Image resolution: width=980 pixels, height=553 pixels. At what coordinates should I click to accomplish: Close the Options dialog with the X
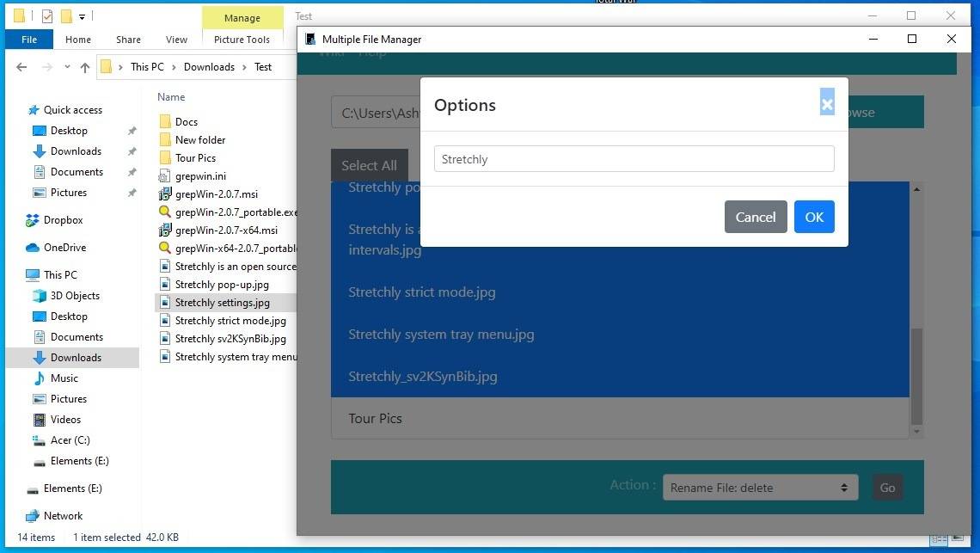pyautogui.click(x=827, y=102)
